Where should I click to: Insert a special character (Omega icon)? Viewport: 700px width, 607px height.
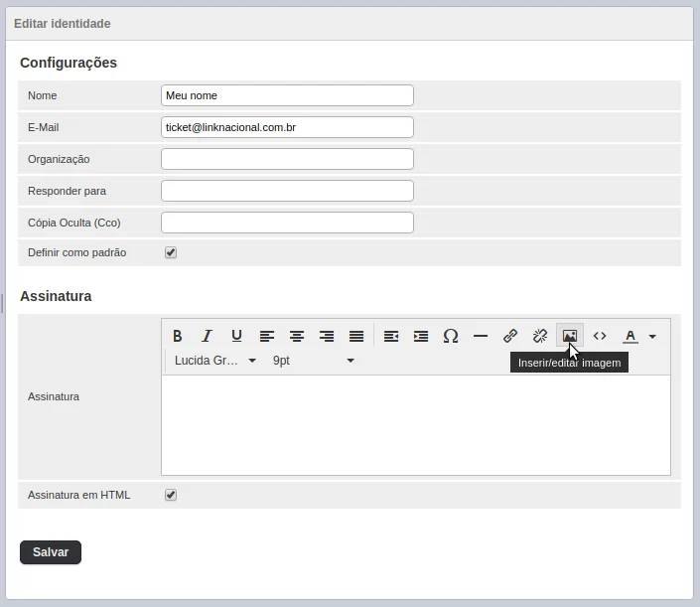coord(450,336)
